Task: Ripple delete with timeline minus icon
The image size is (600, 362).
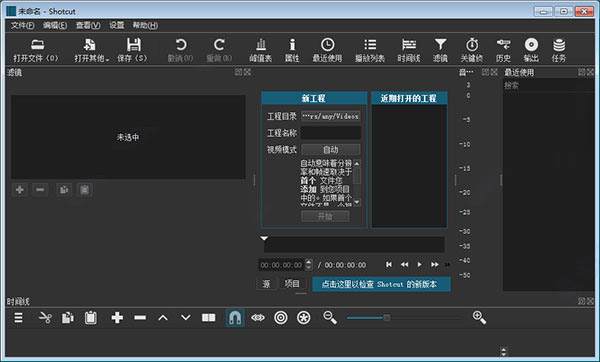Action: point(140,318)
